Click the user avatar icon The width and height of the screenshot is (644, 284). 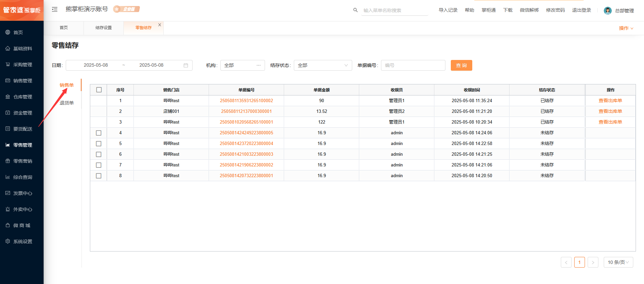[x=608, y=10]
